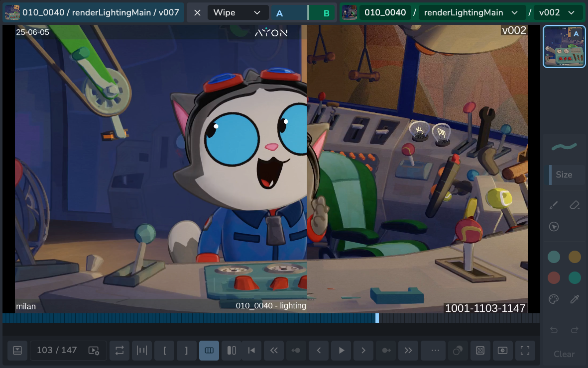Activate the eyedropper tool
Screen dimensions: 588x368
(x=575, y=299)
